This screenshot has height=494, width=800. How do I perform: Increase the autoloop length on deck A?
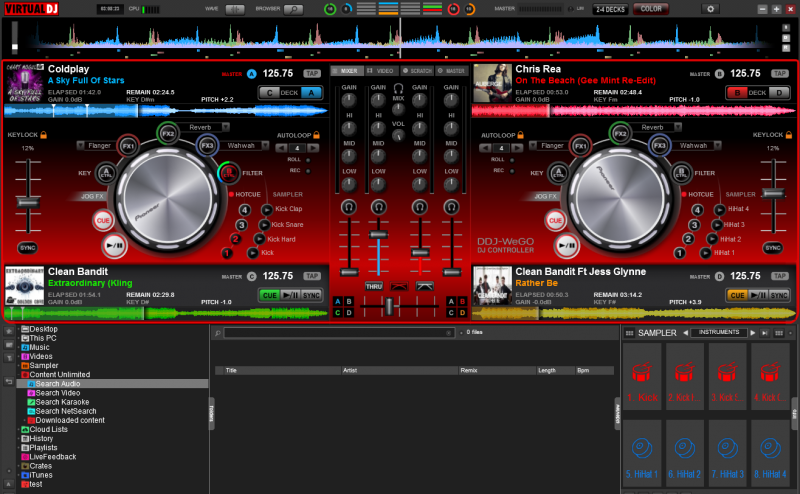[x=313, y=148]
